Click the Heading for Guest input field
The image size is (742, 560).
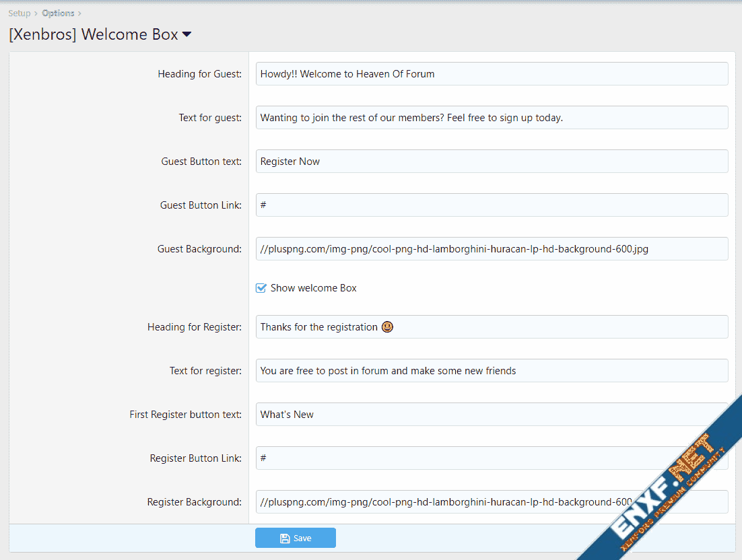tap(492, 74)
